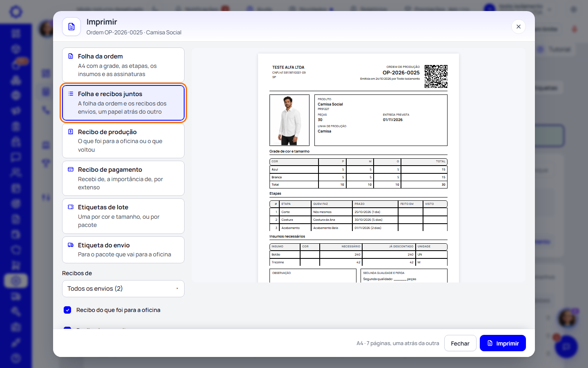588x368 pixels.
Task: Select the Folha da ordem print option
Action: [123, 65]
